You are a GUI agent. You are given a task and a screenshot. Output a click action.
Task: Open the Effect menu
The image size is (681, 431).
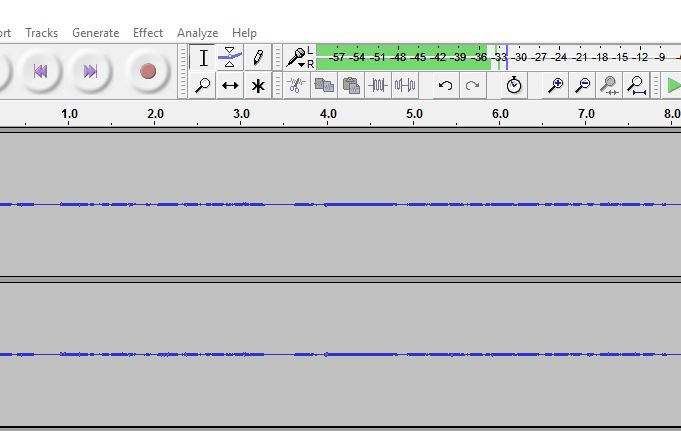pos(148,33)
